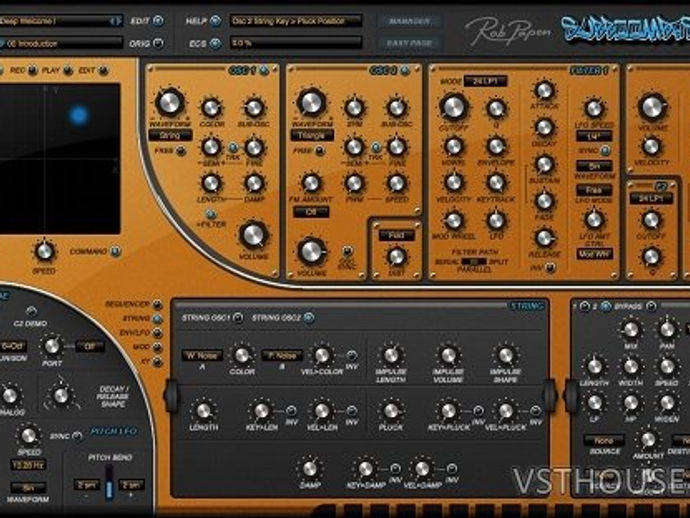Click the Pitch Bend vertical slider

tap(109, 483)
